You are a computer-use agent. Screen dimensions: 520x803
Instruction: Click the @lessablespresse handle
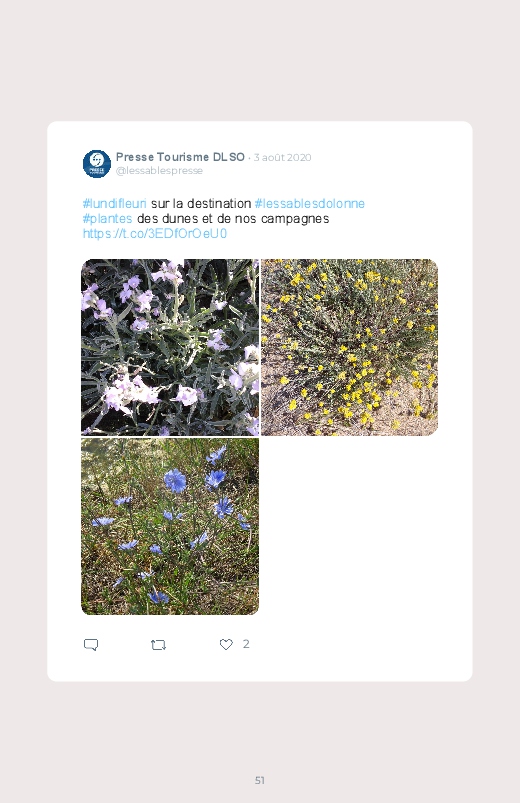[x=159, y=171]
